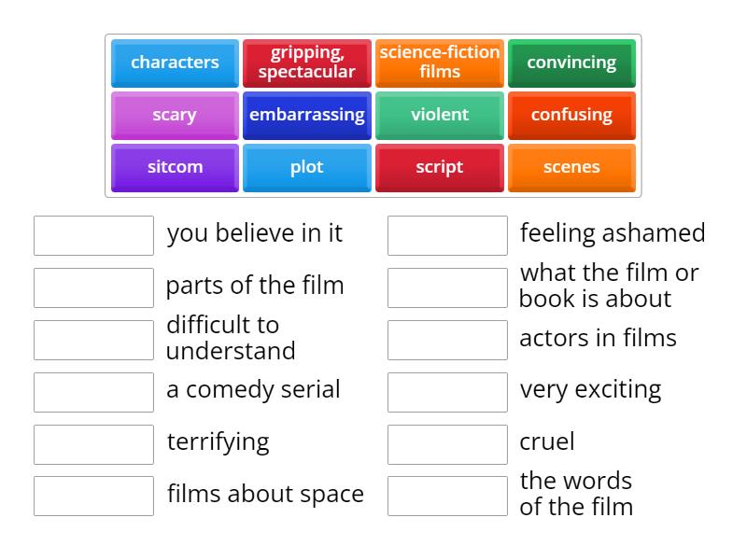Choose the blank box next to 'a comedy serial'
The image size is (747, 560).
(93, 392)
